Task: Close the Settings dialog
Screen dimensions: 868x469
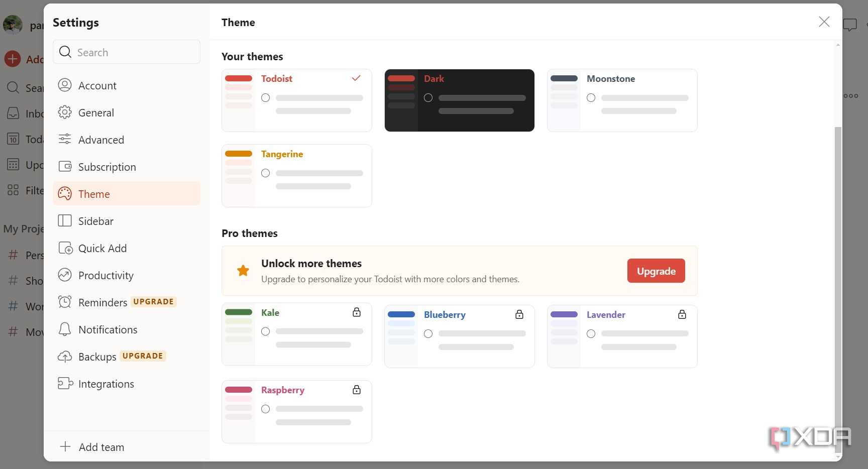Action: [x=824, y=22]
